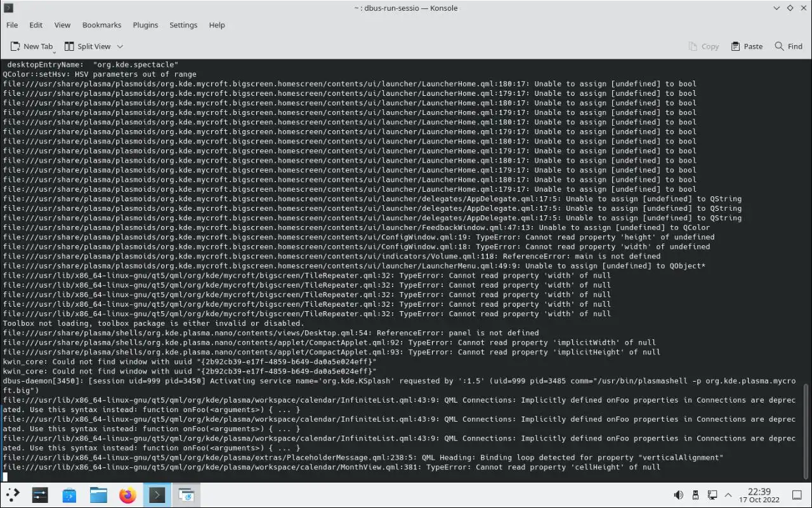
Task: Click the LauncherMenu.qml:49:9 QObject* error line
Action: [354, 265]
